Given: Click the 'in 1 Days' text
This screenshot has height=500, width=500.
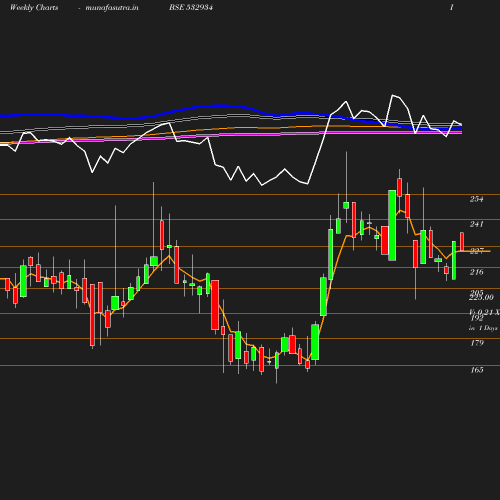Looking at the screenshot, I should point(483,328).
